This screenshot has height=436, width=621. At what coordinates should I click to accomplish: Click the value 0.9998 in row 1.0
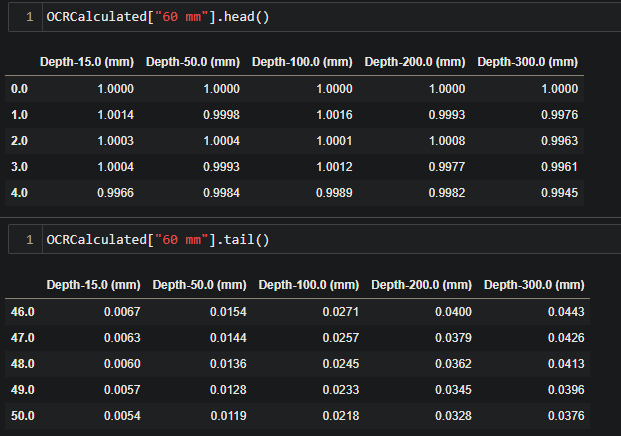[x=221, y=115]
